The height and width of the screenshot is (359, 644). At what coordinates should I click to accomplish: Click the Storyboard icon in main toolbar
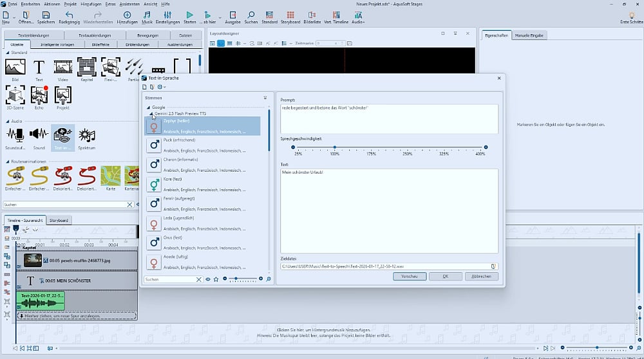pos(290,15)
